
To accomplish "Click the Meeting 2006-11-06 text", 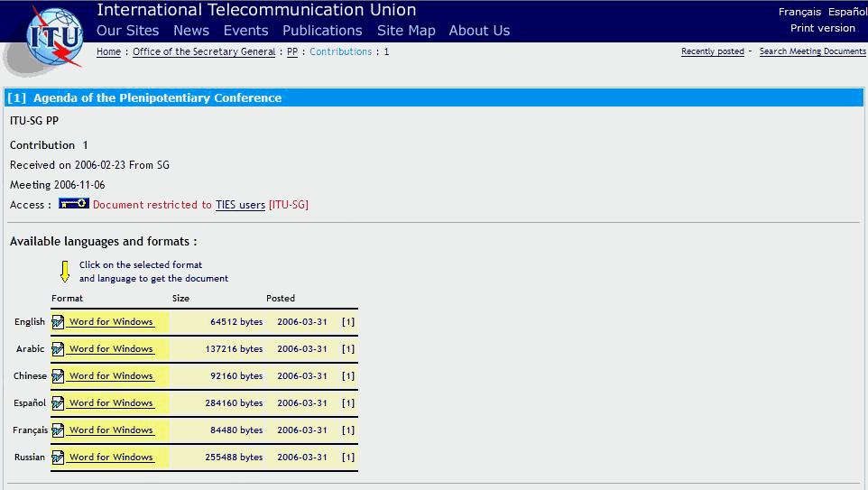I will click(57, 185).
